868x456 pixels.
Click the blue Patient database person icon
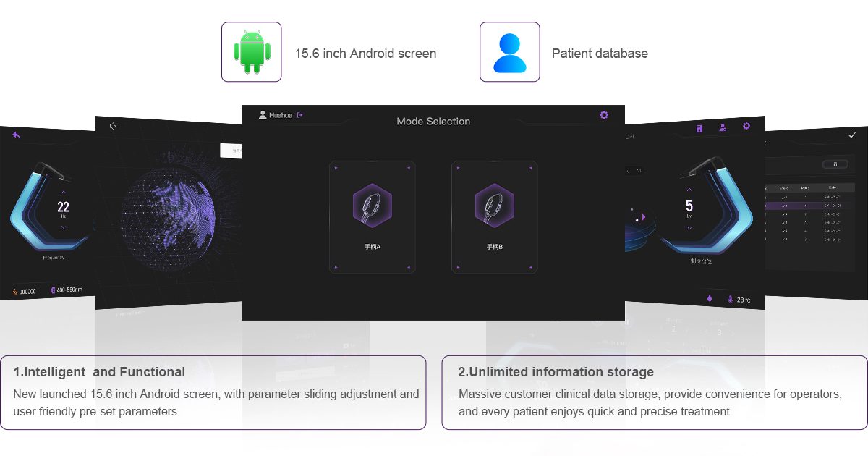pos(510,51)
